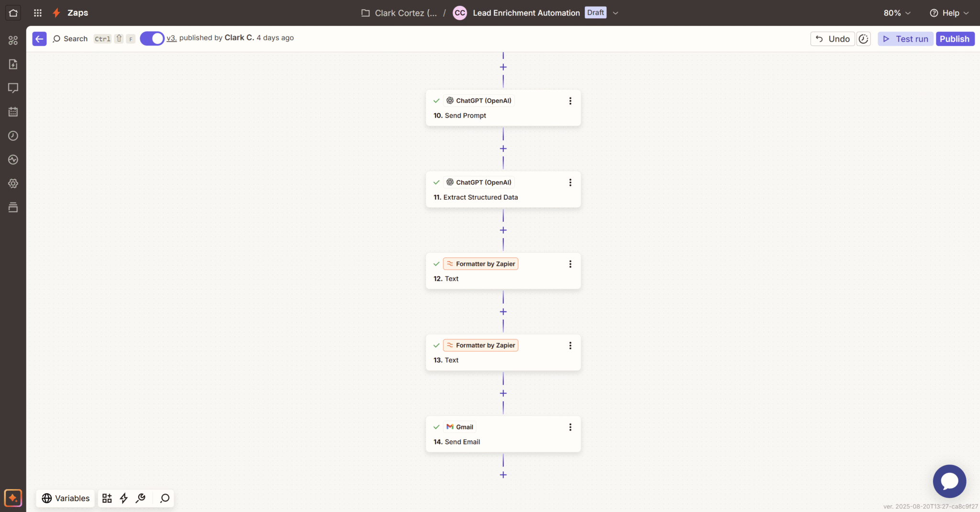
Task: Open the 80% zoom level dropdown
Action: click(x=896, y=13)
